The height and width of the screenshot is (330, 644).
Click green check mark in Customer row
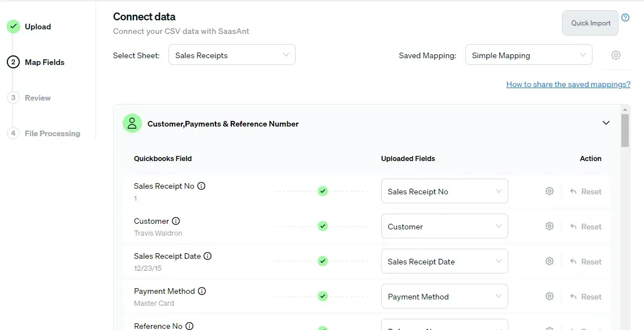[x=323, y=226]
